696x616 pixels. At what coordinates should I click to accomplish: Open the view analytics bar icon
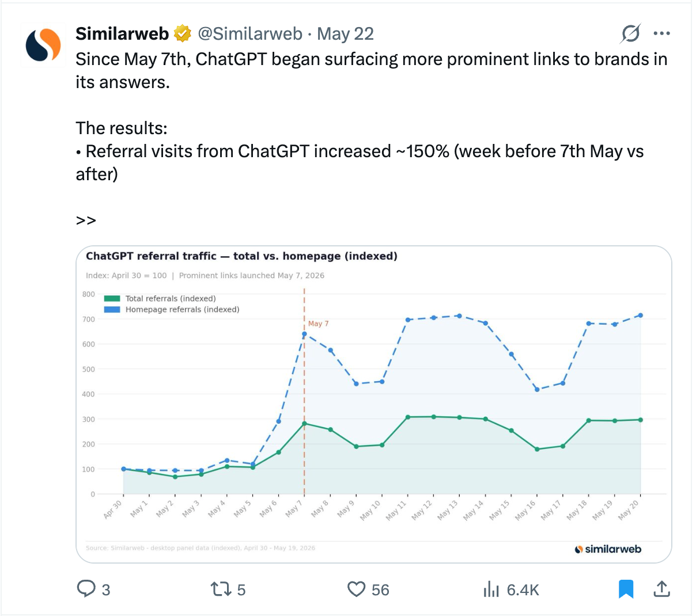[491, 589]
